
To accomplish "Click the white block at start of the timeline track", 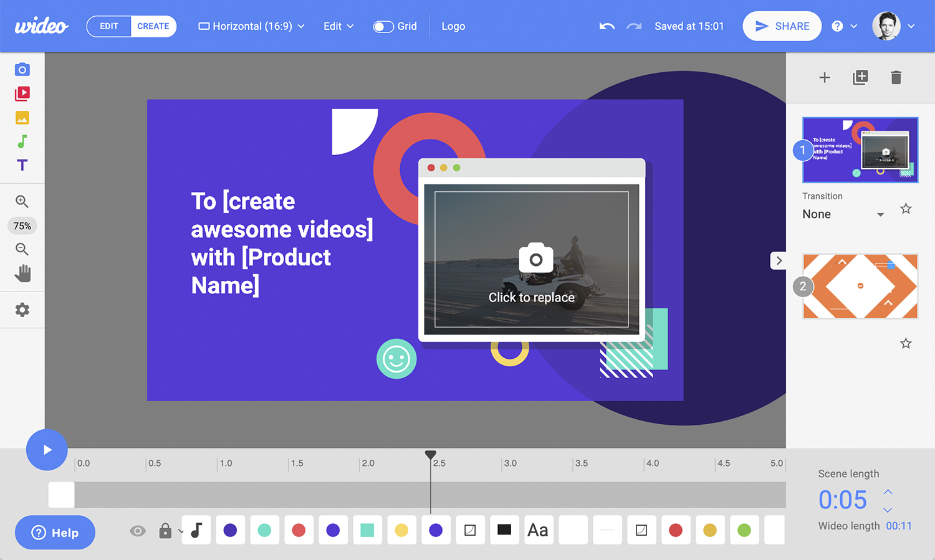I will tap(61, 495).
